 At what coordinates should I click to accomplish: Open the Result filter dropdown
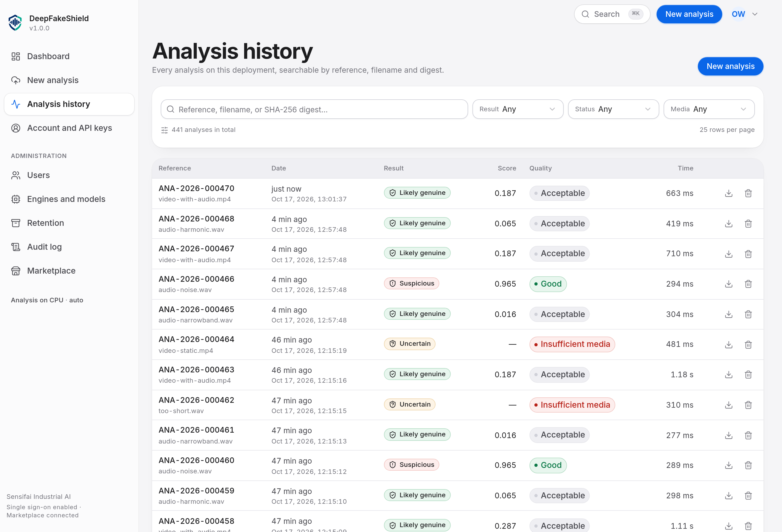pyautogui.click(x=518, y=109)
